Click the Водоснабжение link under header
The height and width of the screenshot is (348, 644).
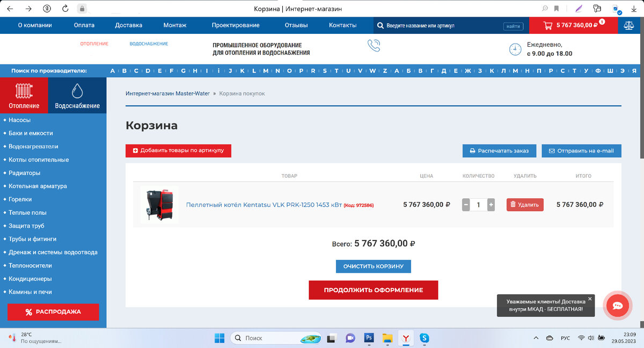pos(149,44)
